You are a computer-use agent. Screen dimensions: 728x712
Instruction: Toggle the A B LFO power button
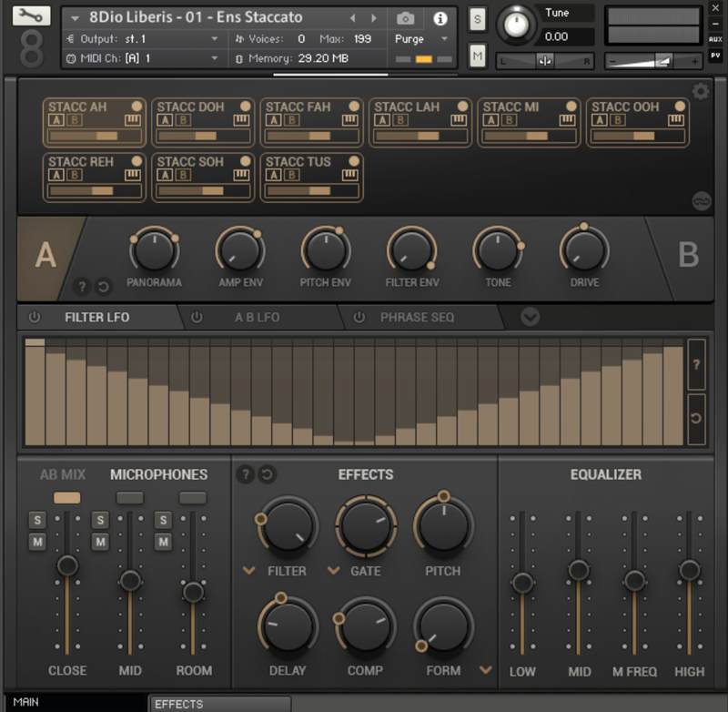[197, 317]
